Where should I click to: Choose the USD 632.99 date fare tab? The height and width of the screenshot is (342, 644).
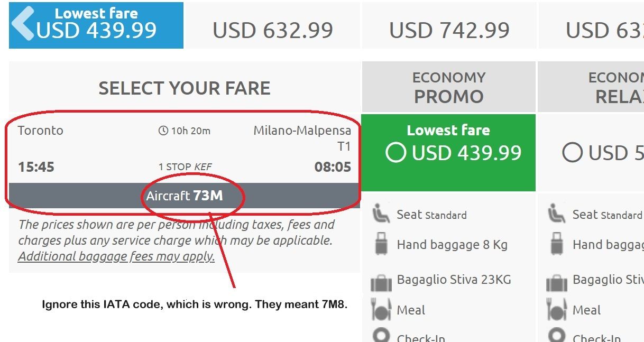pyautogui.click(x=273, y=30)
